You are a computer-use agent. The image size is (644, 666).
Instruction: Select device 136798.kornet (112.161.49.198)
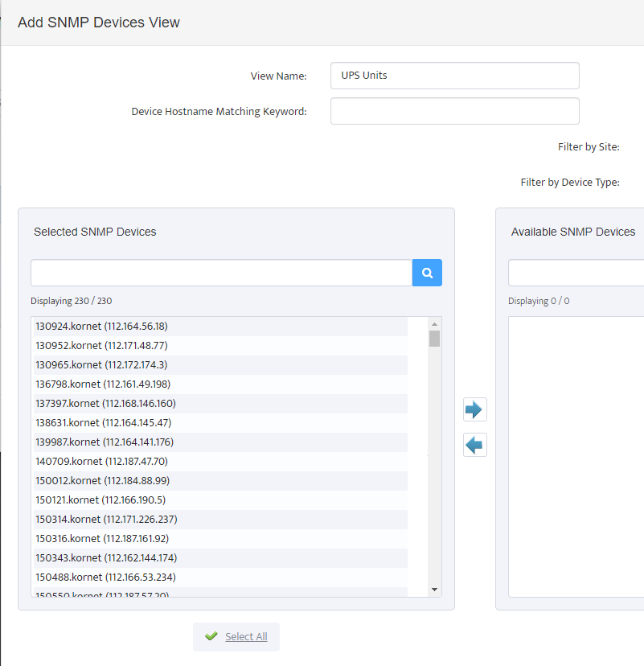pyautogui.click(x=221, y=384)
